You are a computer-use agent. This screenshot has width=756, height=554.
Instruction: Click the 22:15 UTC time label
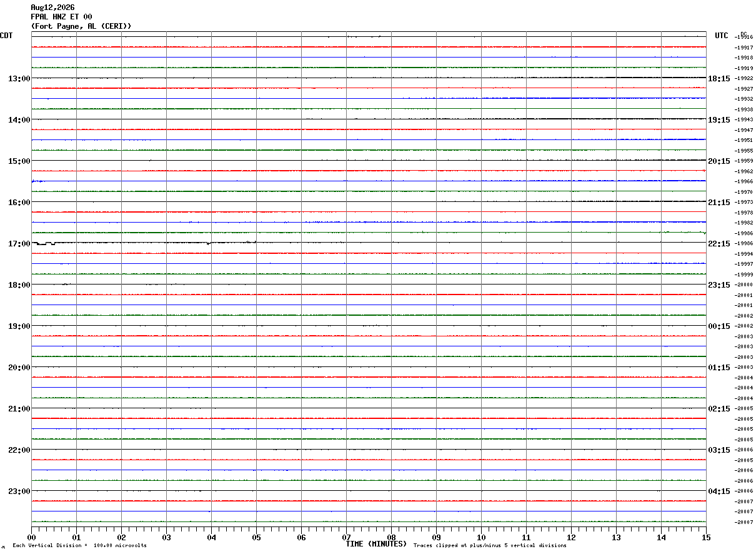(x=719, y=244)
